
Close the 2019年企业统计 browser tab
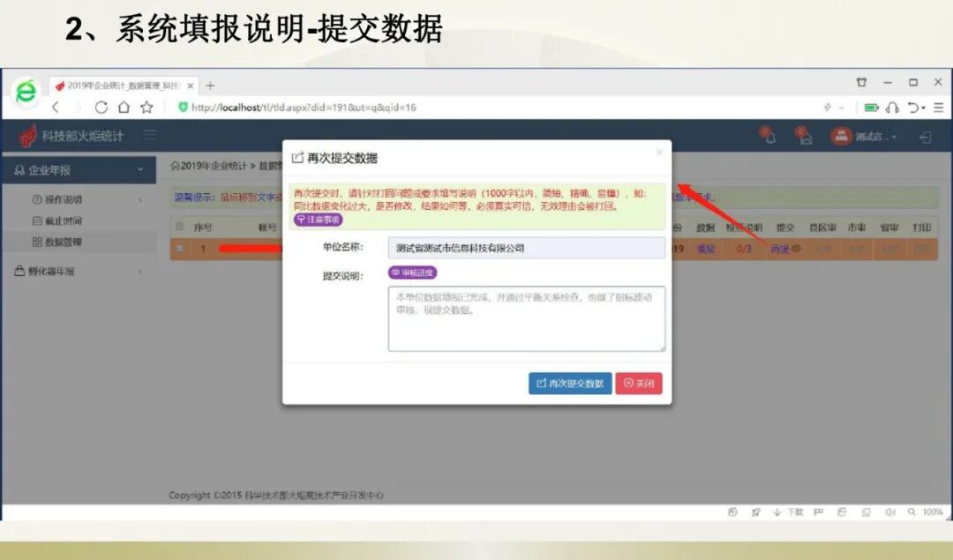[191, 86]
